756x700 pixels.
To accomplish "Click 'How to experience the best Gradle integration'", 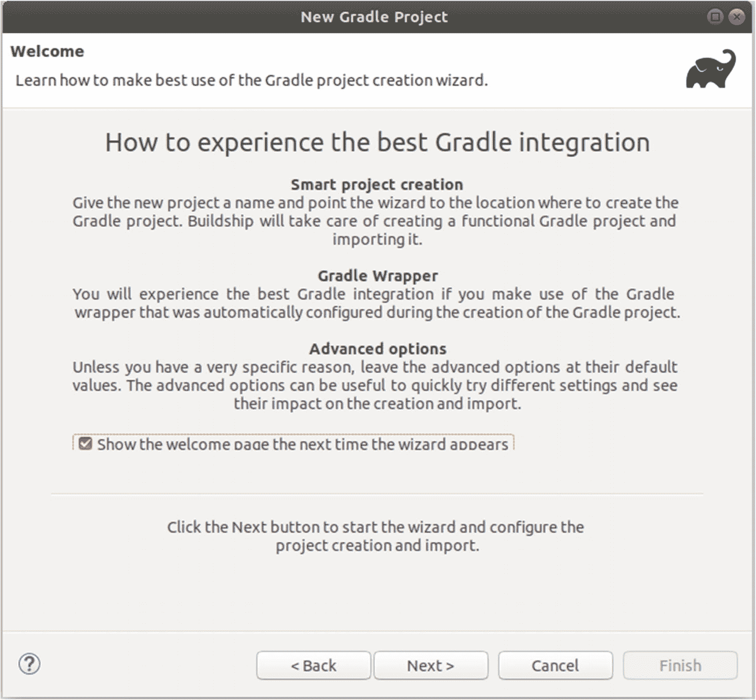I will 377,143.
